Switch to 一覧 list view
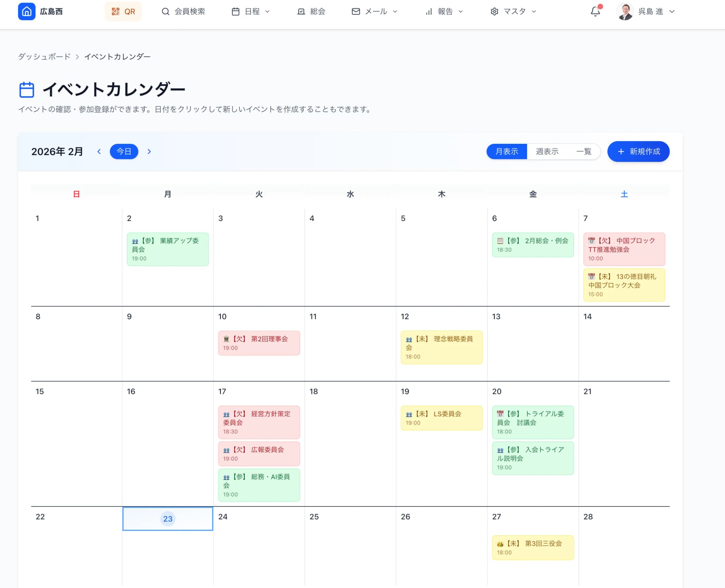The height and width of the screenshot is (588, 725). [583, 151]
